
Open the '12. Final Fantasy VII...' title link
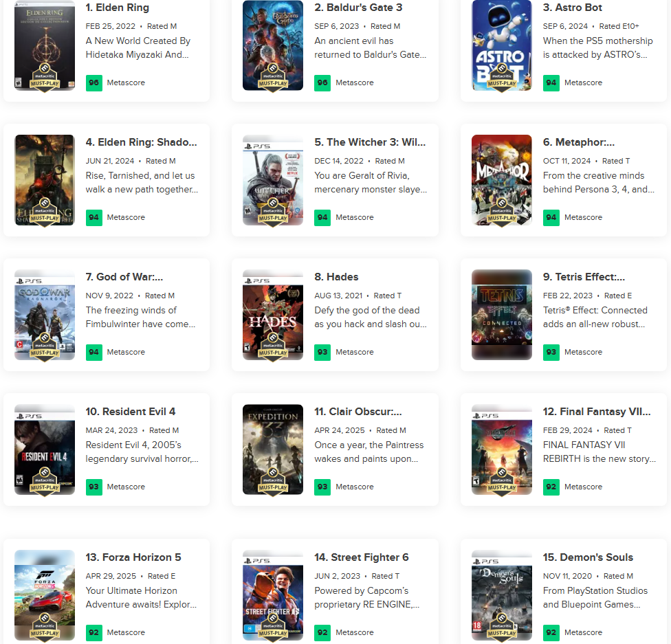coord(597,412)
